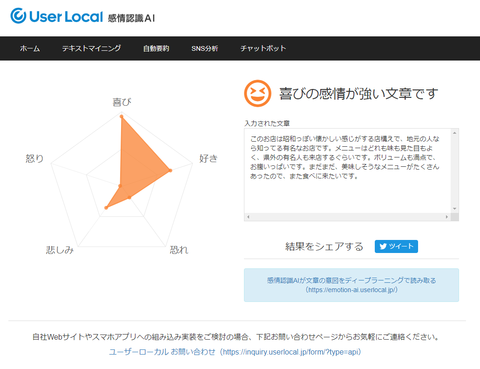Click the 怒り label on the radar chart
The image size is (480, 369).
pos(35,158)
